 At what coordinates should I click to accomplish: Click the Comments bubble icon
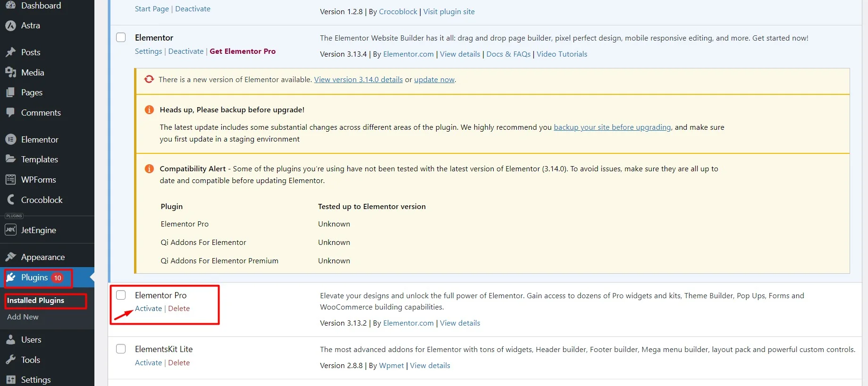[10, 112]
